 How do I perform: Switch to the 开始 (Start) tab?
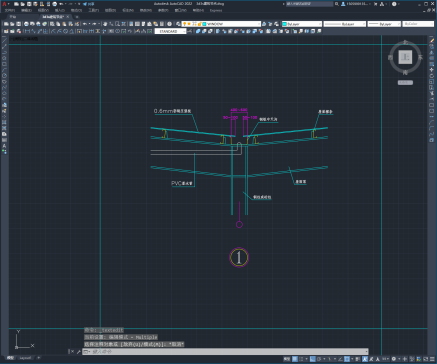(x=12, y=17)
